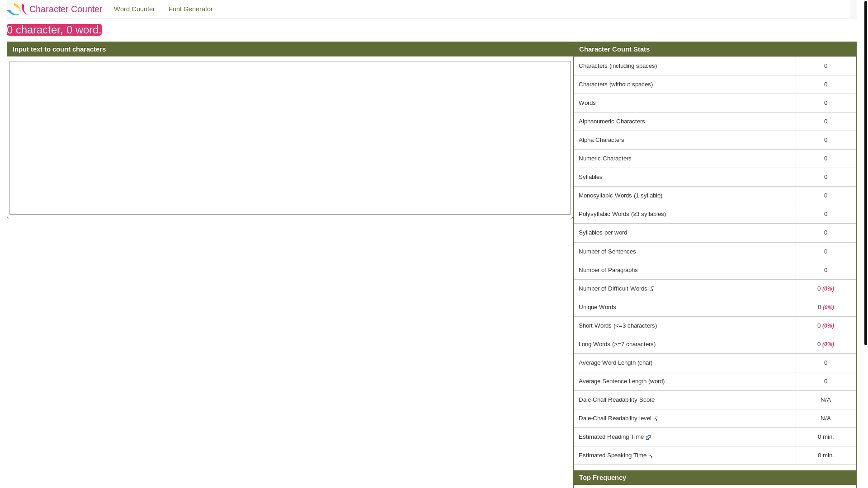Screen dimensions: 868x488
Task: Open external link icon beside Estimated Speaking Time
Action: (x=651, y=456)
